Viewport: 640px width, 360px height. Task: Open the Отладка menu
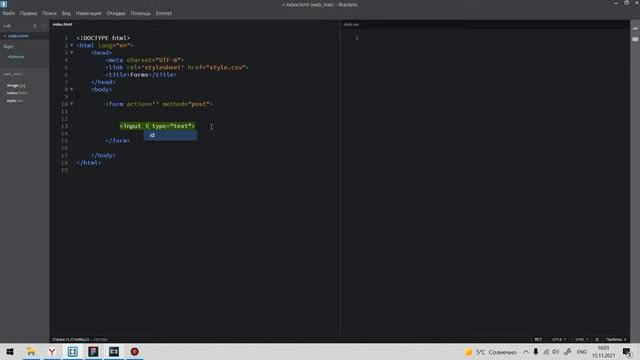click(116, 13)
